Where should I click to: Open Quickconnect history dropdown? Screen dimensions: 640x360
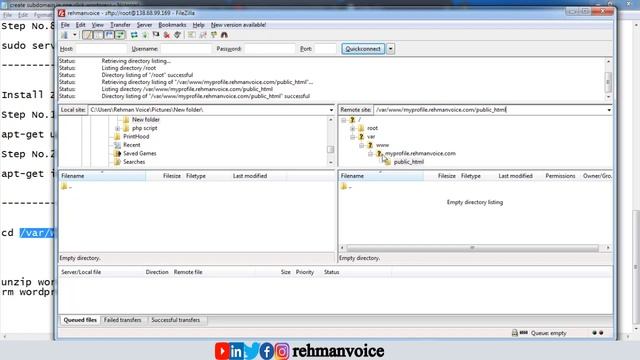tap(391, 49)
